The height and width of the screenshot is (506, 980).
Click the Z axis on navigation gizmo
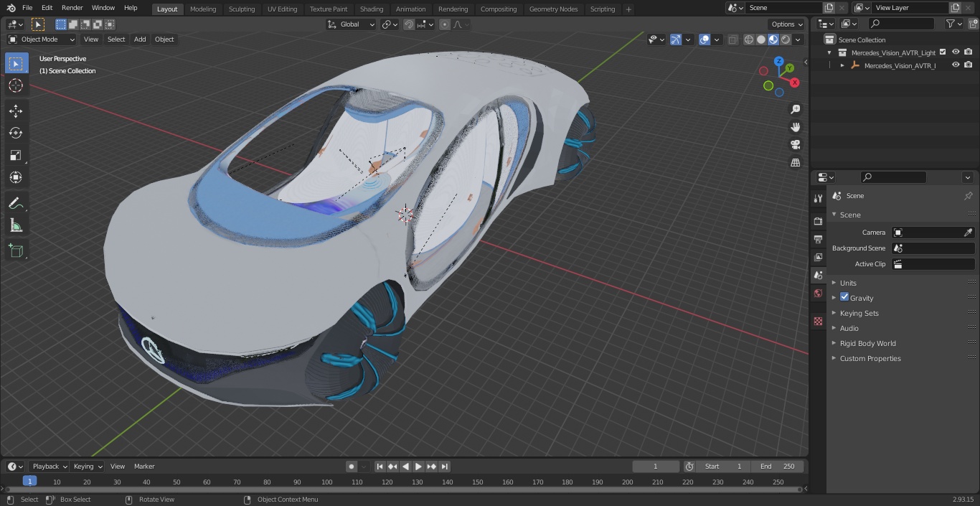coord(778,61)
